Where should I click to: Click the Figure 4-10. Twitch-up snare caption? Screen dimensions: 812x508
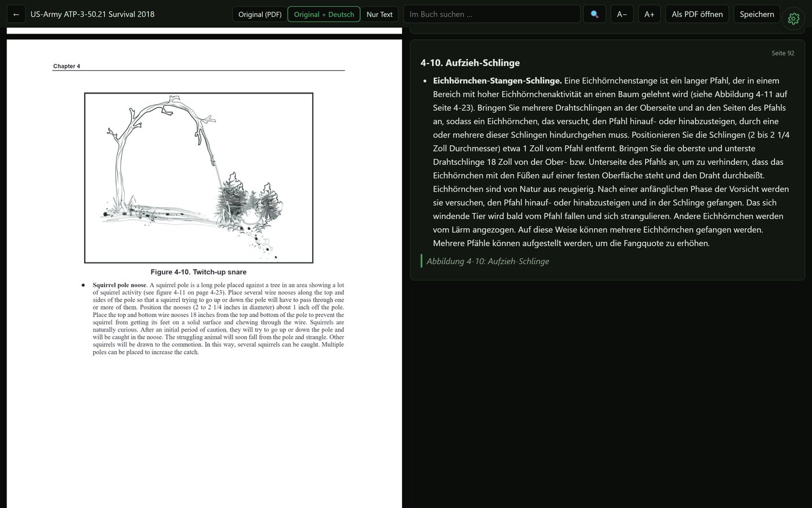198,272
